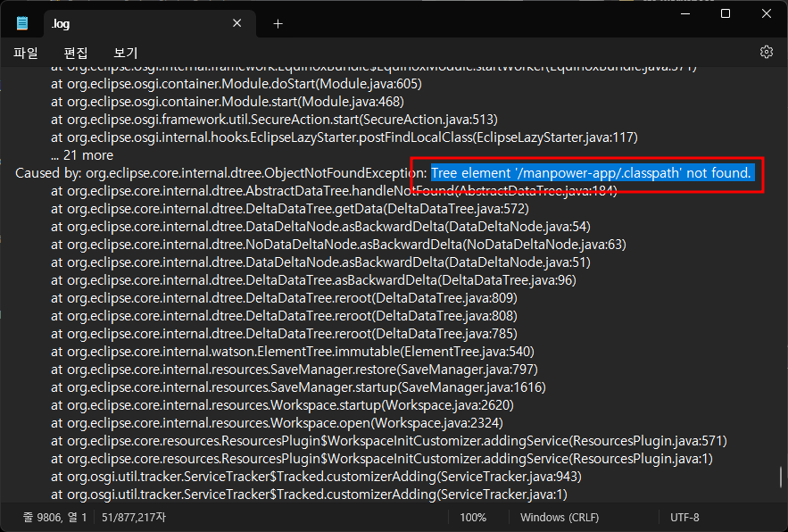Screen dimensions: 788x532
Task: Close the Notepad window
Action: [766, 13]
